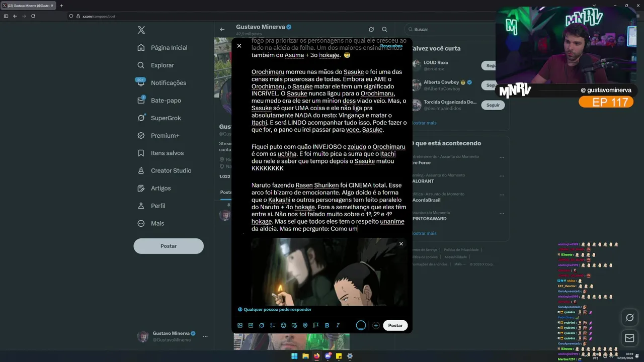This screenshot has width=644, height=362.
Task: Open account menu dots beside Gustavo Minerva
Action: pyautogui.click(x=205, y=336)
